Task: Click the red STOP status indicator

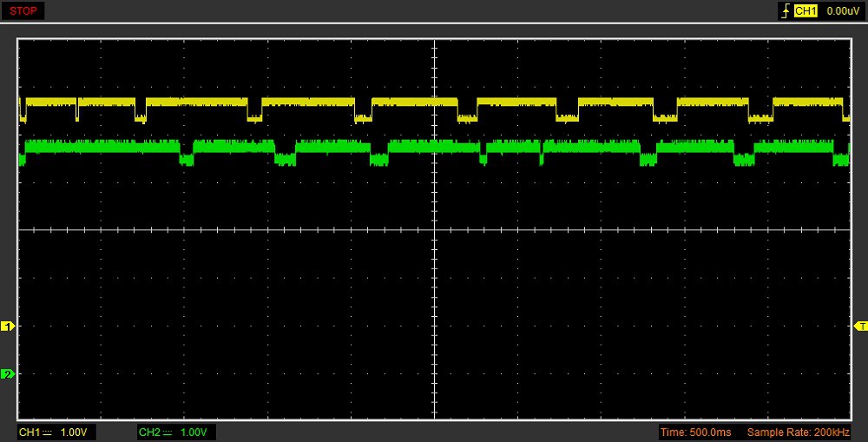Action: pyautogui.click(x=23, y=11)
